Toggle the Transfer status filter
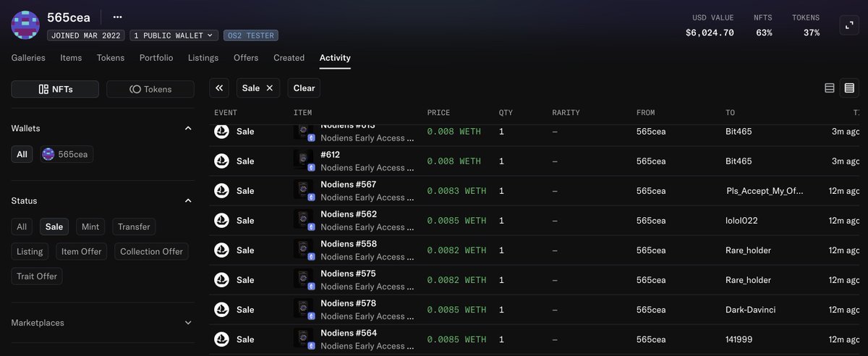 pyautogui.click(x=134, y=226)
